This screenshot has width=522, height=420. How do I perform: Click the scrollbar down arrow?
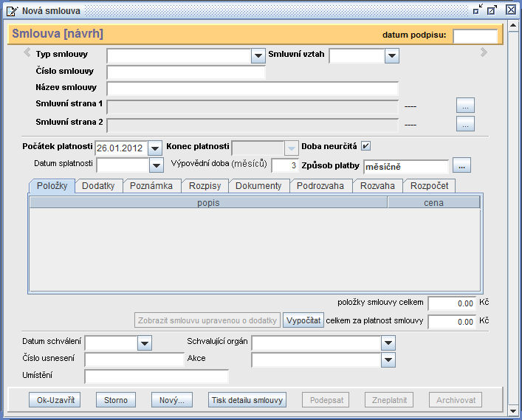click(513, 410)
